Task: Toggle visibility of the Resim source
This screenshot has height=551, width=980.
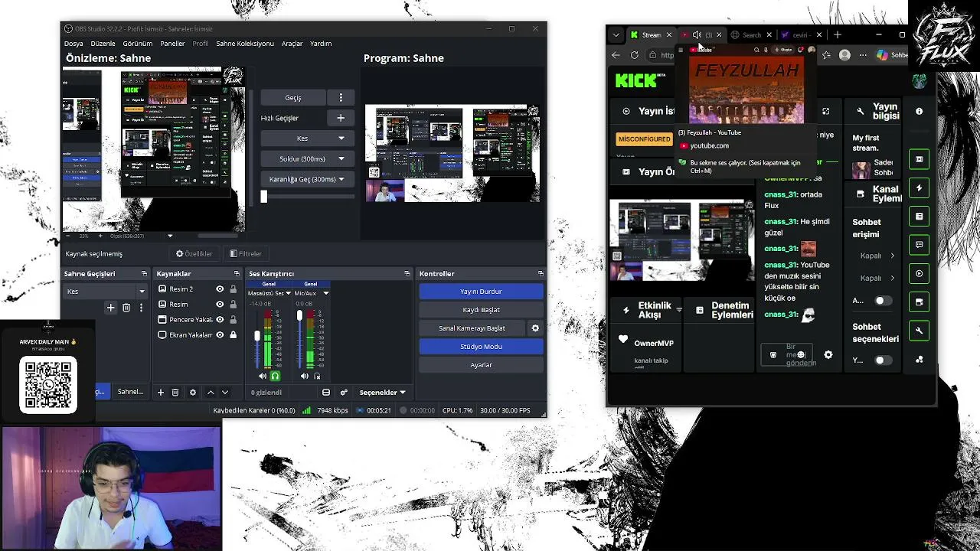Action: pos(220,305)
